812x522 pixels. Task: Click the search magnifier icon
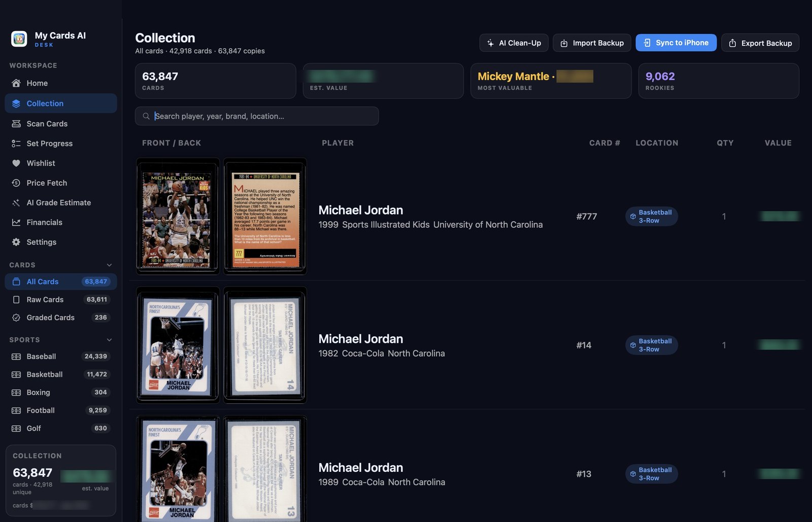point(146,116)
